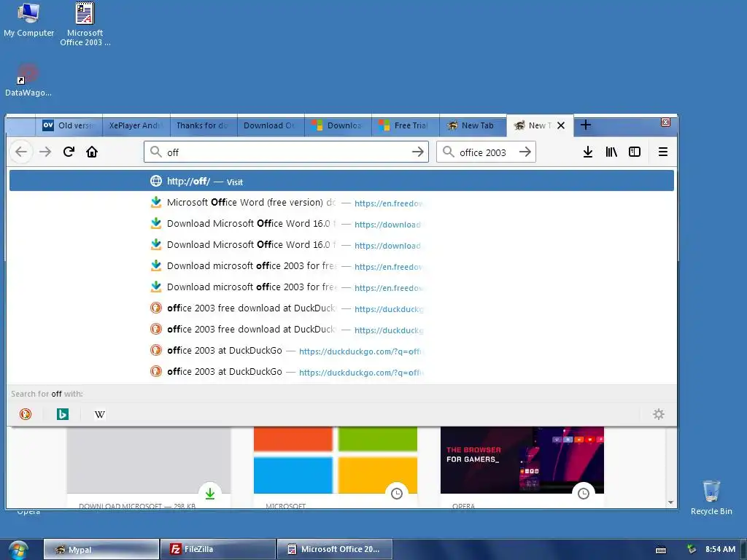Open My Computer desktop icon
Viewport: 747px width, 560px height.
(x=28, y=20)
